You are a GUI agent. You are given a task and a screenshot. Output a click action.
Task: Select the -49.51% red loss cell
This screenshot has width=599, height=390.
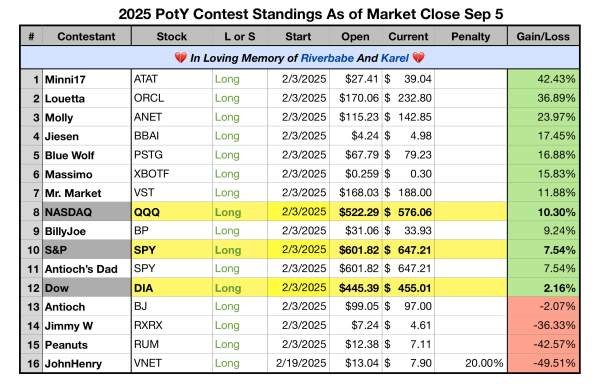[x=543, y=363]
